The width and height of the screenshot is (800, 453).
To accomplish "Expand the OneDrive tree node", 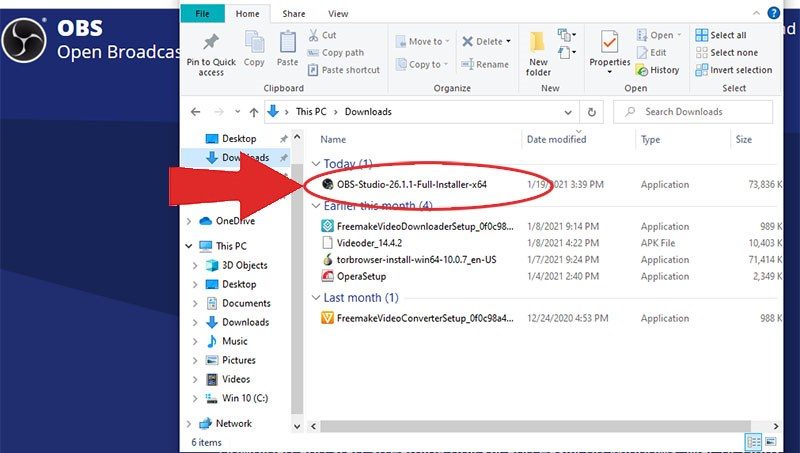I will point(189,221).
